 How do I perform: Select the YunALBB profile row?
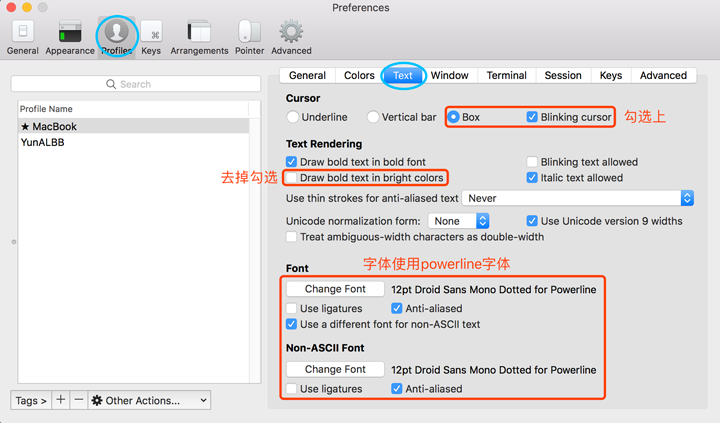134,142
